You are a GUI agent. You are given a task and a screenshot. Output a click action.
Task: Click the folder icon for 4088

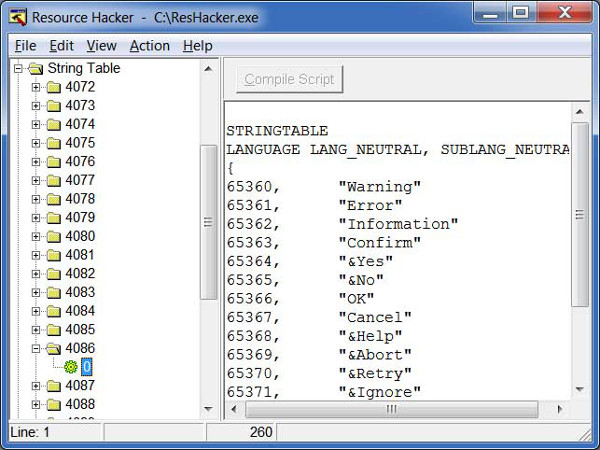tap(53, 404)
